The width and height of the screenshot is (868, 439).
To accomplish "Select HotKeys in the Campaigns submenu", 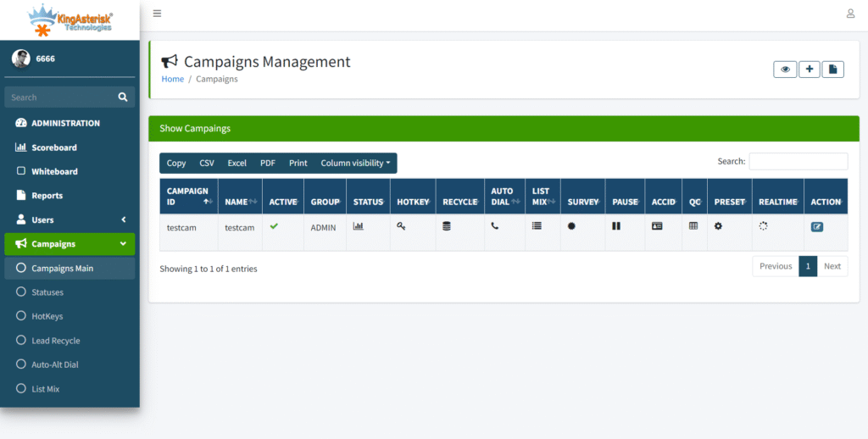I will (47, 316).
